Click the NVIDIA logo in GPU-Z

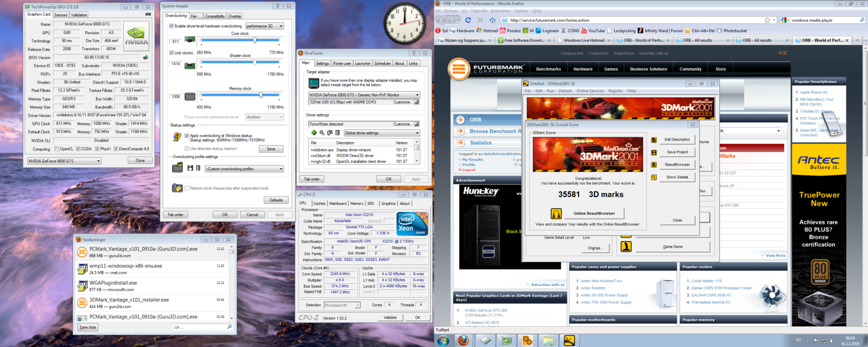tap(137, 36)
